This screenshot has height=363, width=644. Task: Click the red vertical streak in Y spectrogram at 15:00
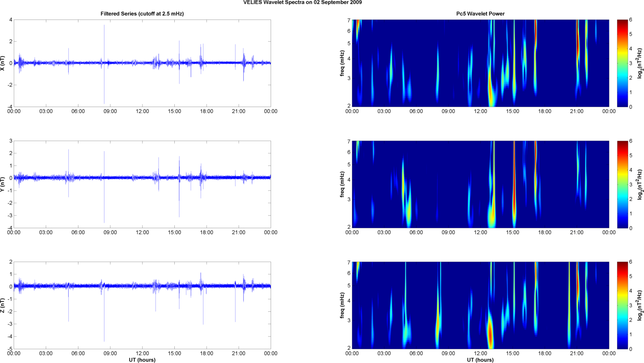(514, 179)
